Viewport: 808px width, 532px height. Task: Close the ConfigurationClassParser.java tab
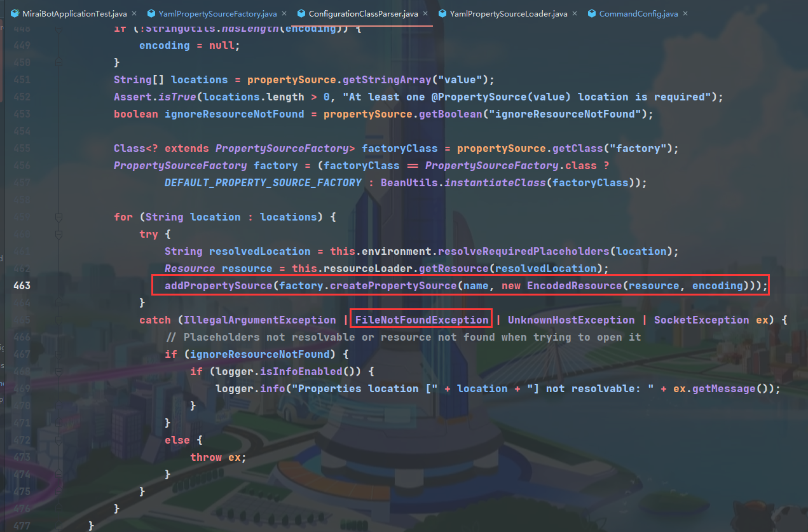[x=424, y=13]
